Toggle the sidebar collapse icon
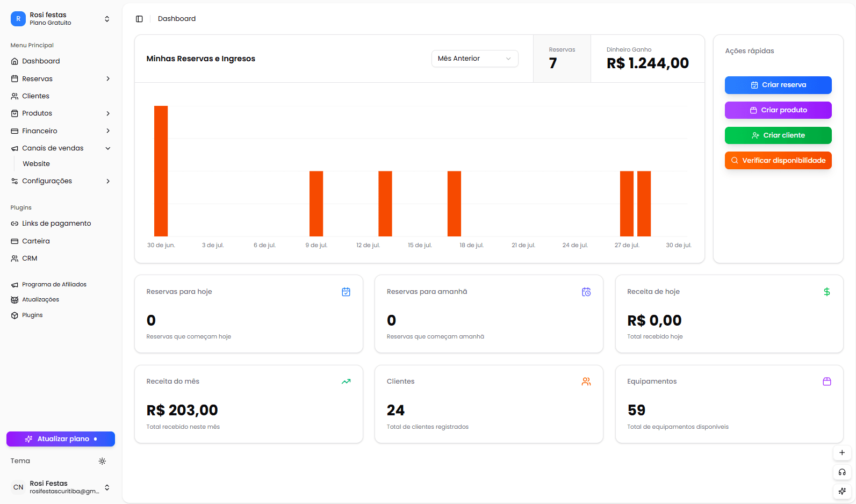The height and width of the screenshot is (504, 856). 139,19
